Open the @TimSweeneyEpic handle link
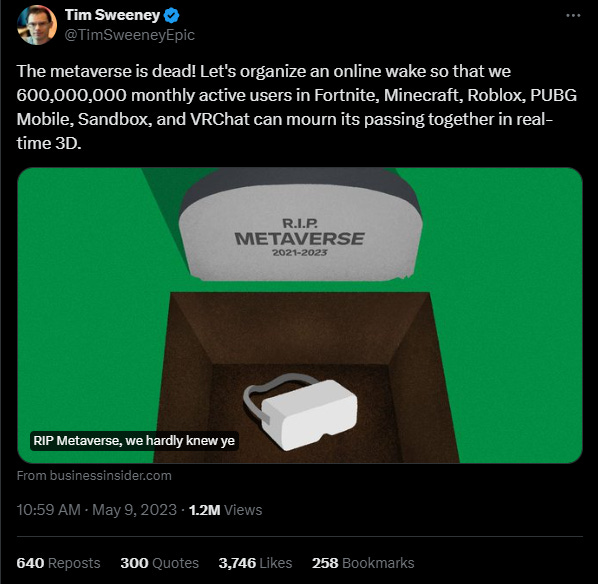Screen dimensions: 598x584 point(130,35)
